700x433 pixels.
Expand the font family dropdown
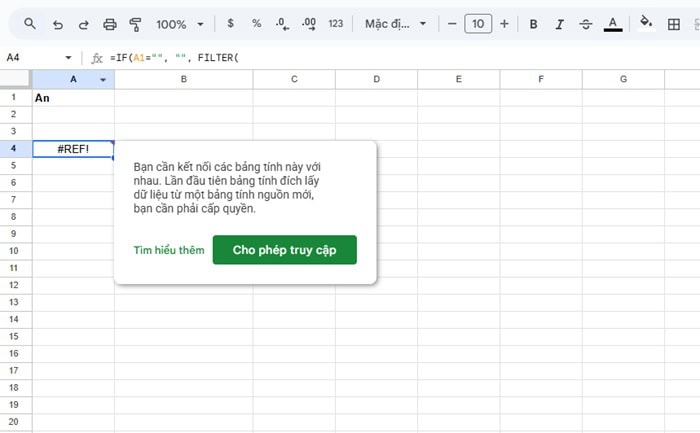coord(395,23)
